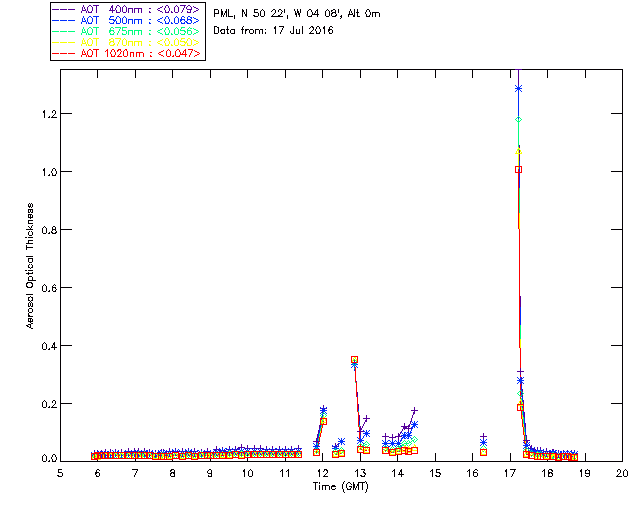This screenshot has width=640, height=512.
Task: Click the y-axis tick label '0.0'
Action: click(x=49, y=459)
